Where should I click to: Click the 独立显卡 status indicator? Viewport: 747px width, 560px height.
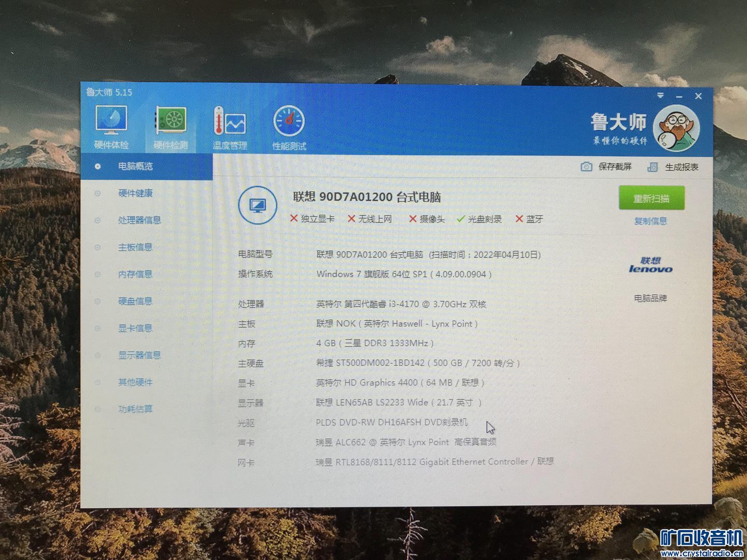[x=312, y=219]
